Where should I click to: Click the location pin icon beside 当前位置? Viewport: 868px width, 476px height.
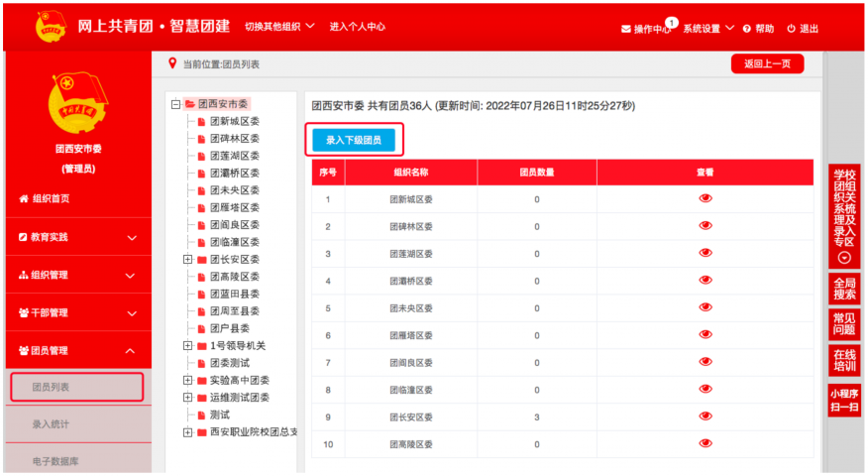pyautogui.click(x=172, y=64)
